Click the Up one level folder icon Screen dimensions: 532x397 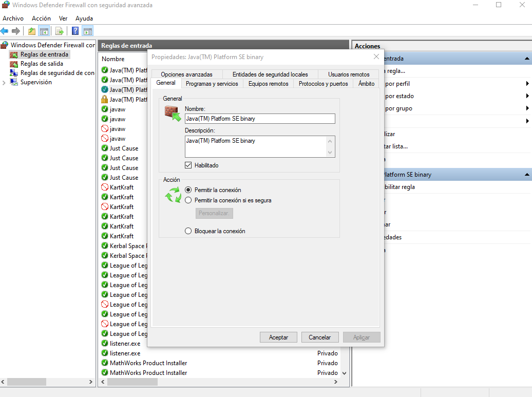pos(32,31)
